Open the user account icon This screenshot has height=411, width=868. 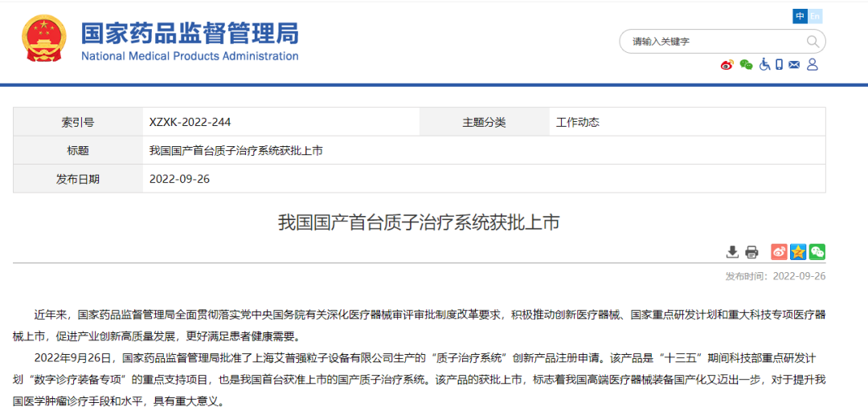click(812, 64)
